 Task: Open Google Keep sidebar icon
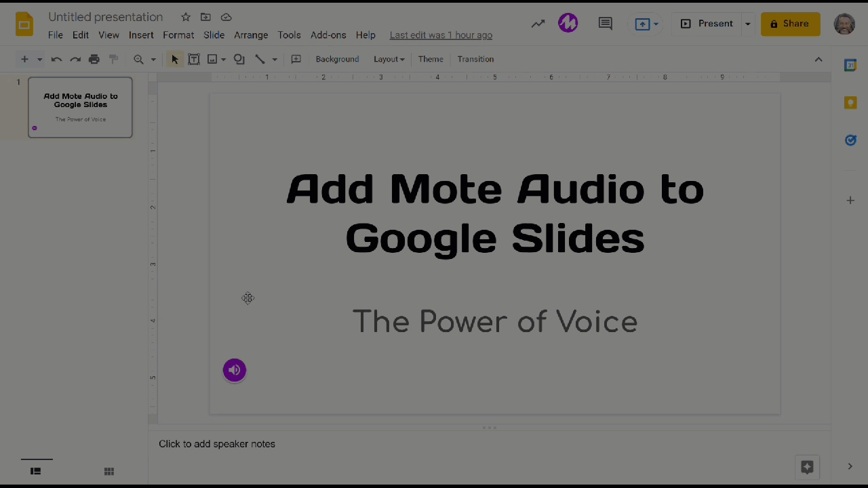850,103
